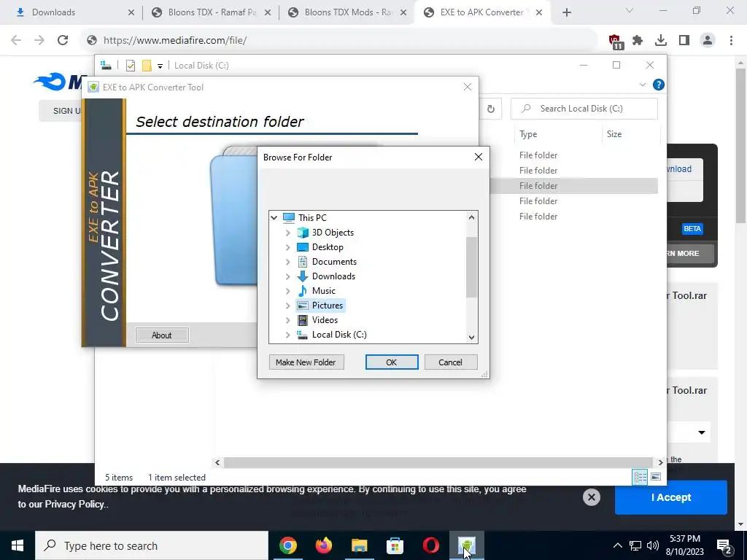Open About in the converter tool
The image size is (747, 560).
click(162, 335)
